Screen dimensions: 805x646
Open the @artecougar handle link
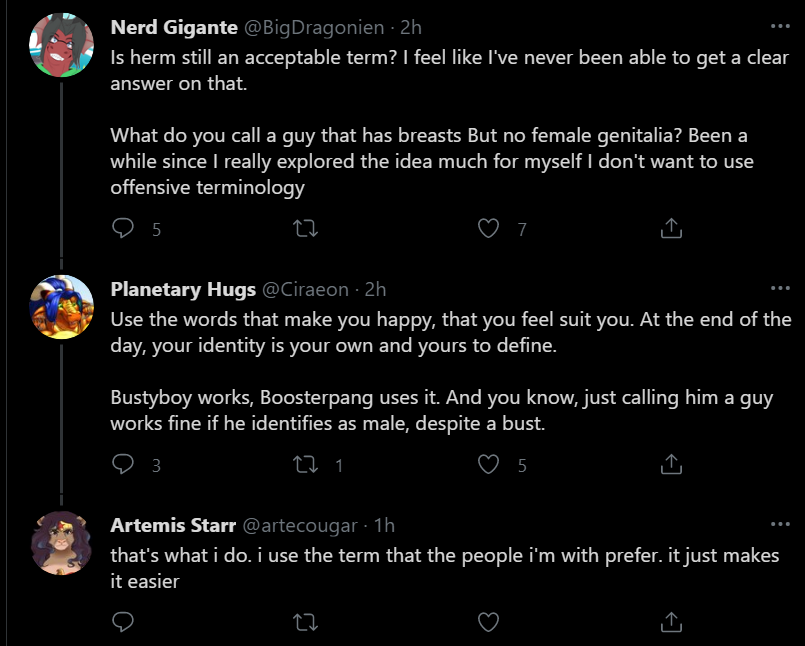tap(300, 526)
